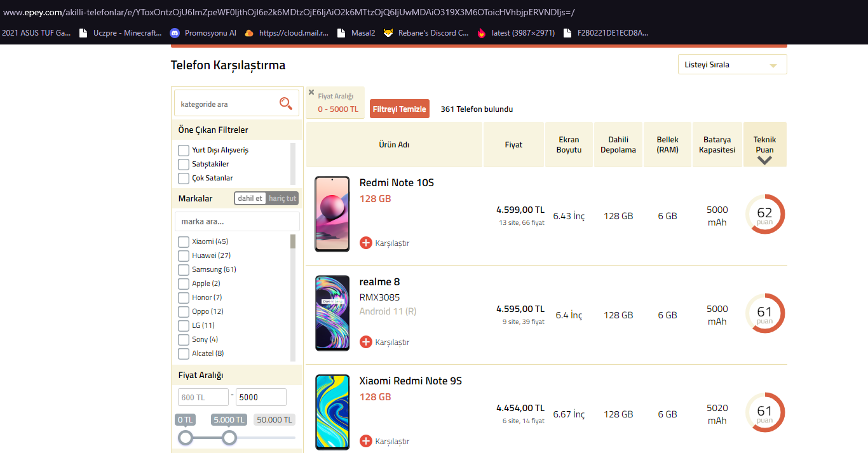
Task: Tick the Sony (4) brand checkbox
Action: [184, 340]
